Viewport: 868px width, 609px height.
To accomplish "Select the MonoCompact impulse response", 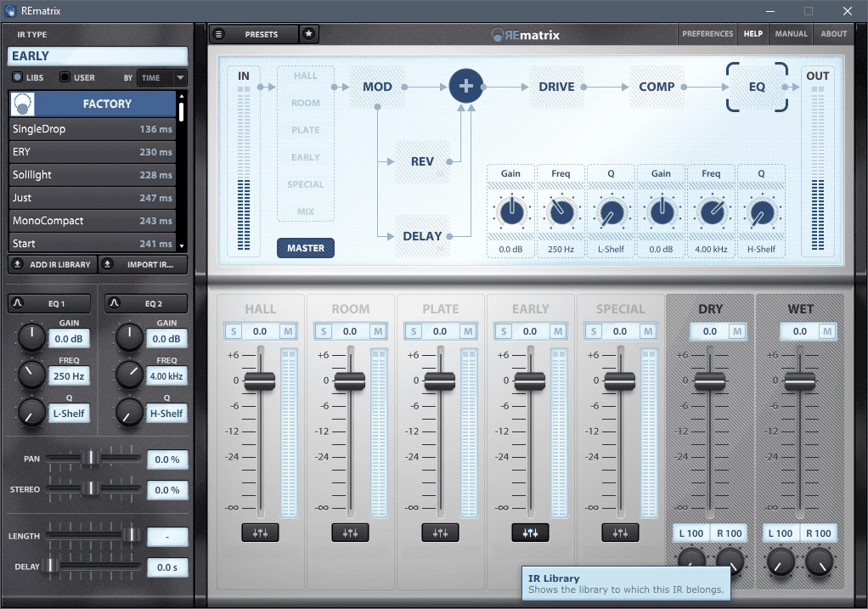I will (x=92, y=220).
